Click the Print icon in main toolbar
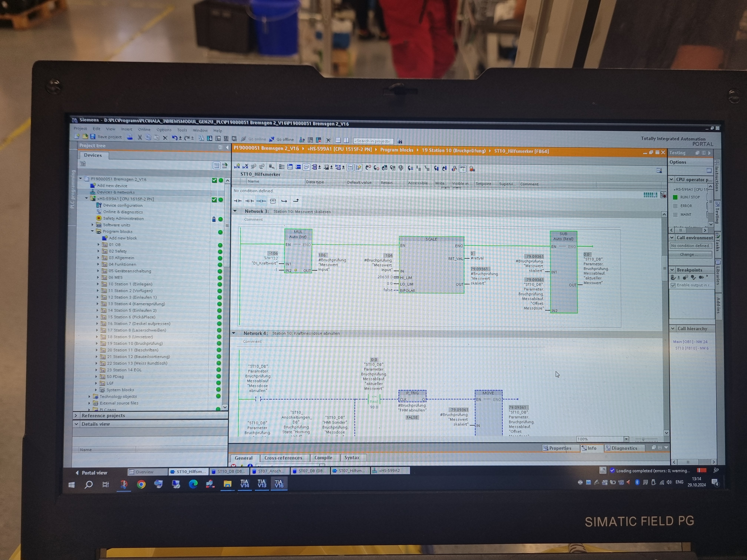 (130, 137)
